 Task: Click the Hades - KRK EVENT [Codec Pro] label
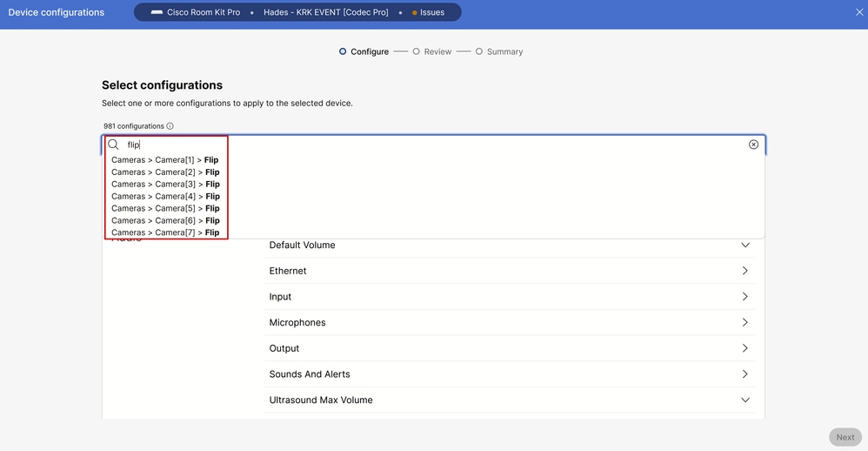click(x=325, y=12)
